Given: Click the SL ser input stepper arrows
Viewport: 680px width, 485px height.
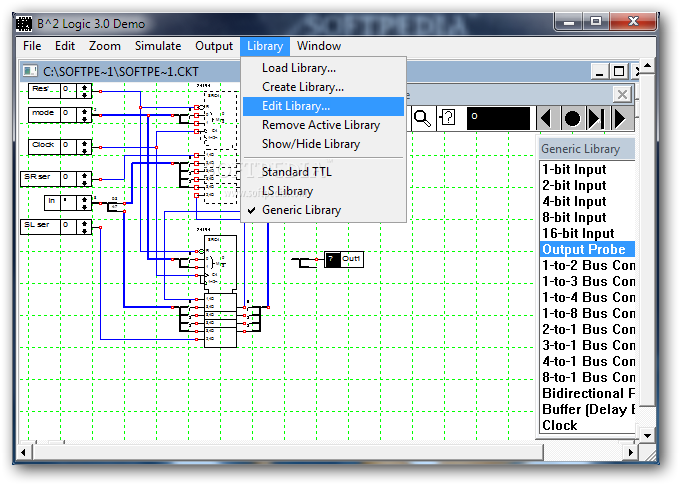Looking at the screenshot, I should tap(84, 227).
